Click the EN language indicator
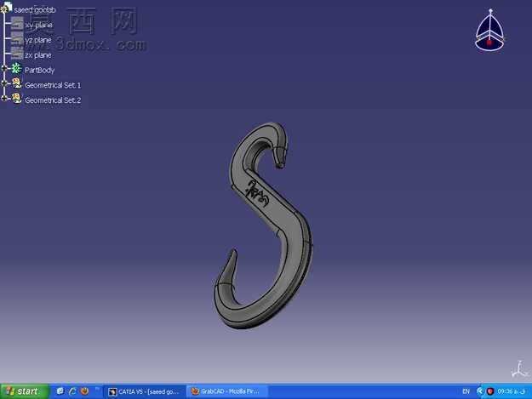Screen dimensions: 532x399 click(x=466, y=391)
